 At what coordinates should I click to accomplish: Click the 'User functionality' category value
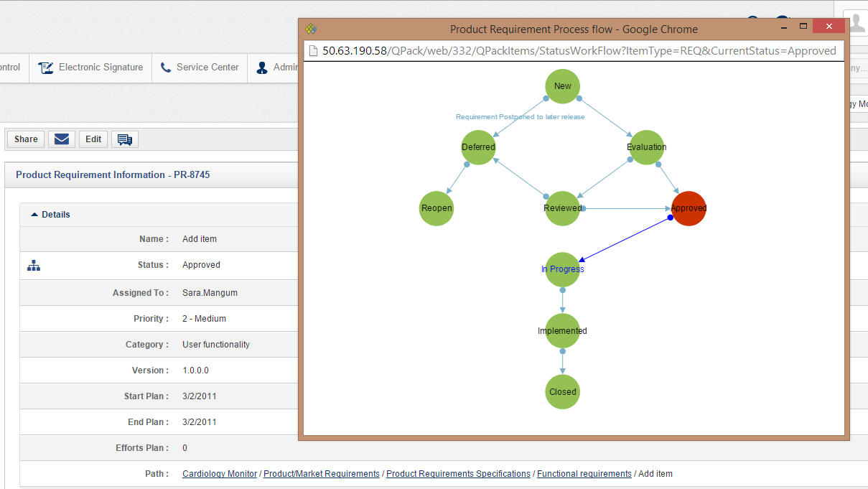click(x=216, y=345)
